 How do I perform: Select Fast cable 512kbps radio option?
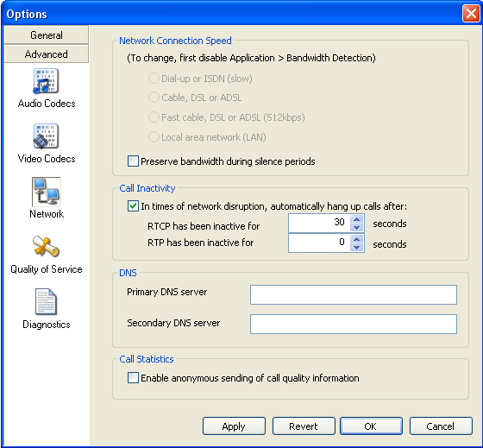(x=154, y=117)
